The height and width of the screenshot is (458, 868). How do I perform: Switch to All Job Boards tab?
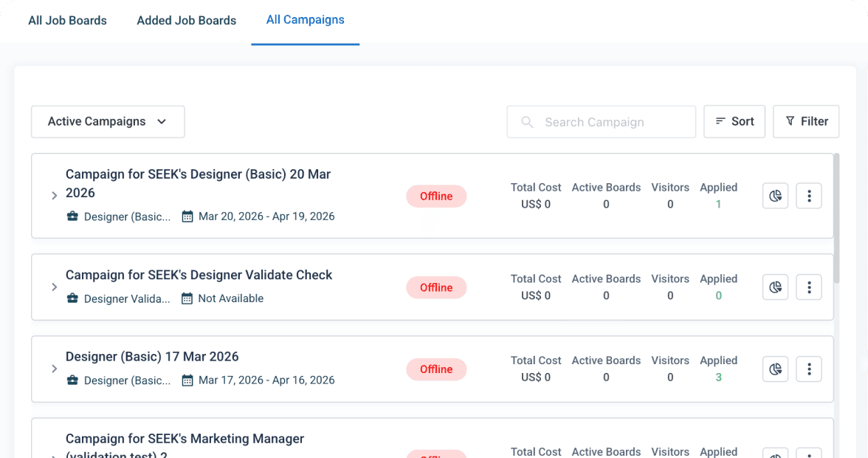click(x=68, y=21)
